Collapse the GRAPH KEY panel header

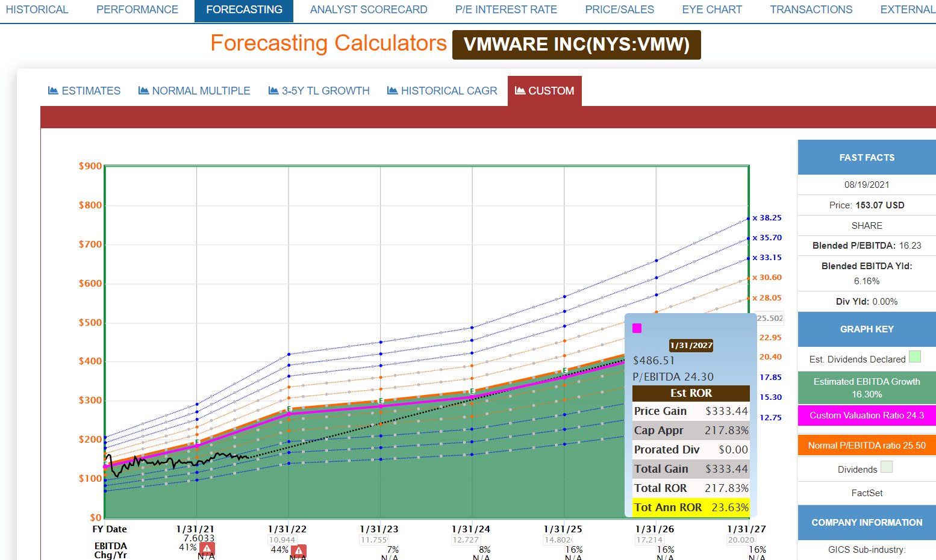point(866,329)
